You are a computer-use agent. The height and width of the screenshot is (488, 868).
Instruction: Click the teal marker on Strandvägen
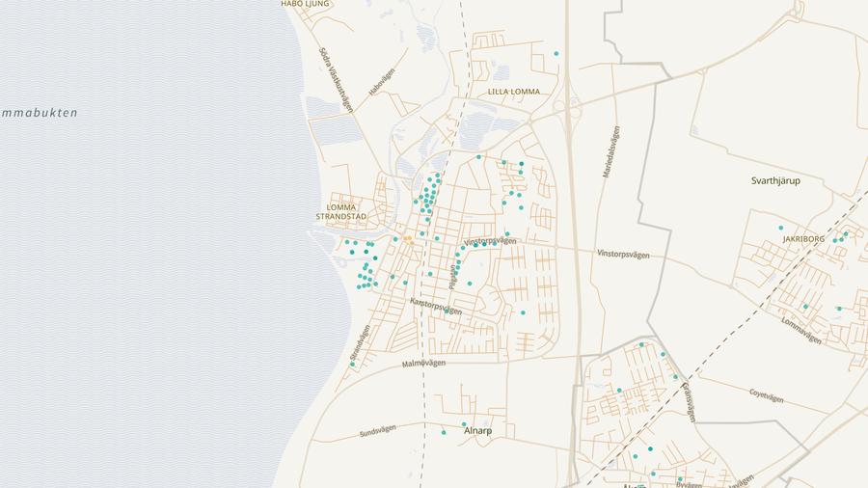353,364
